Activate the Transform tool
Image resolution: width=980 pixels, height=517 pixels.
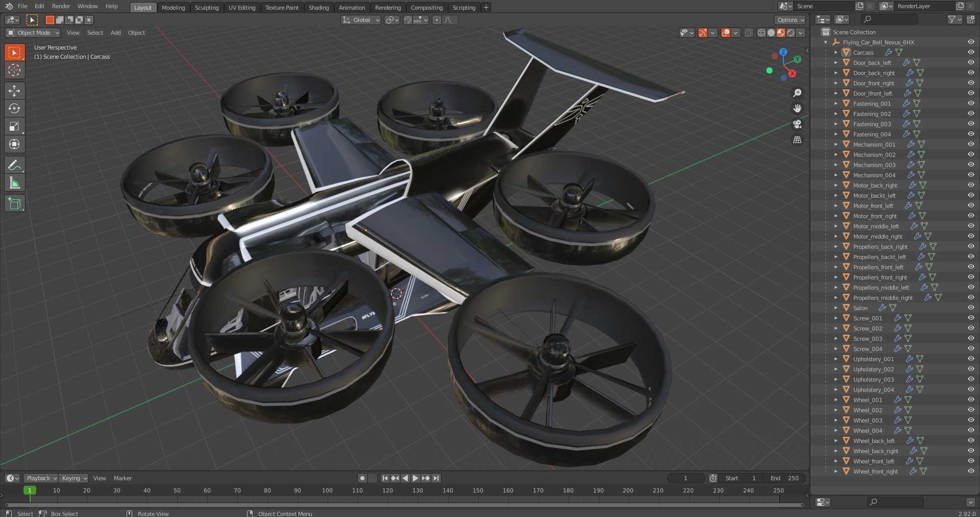[x=14, y=144]
